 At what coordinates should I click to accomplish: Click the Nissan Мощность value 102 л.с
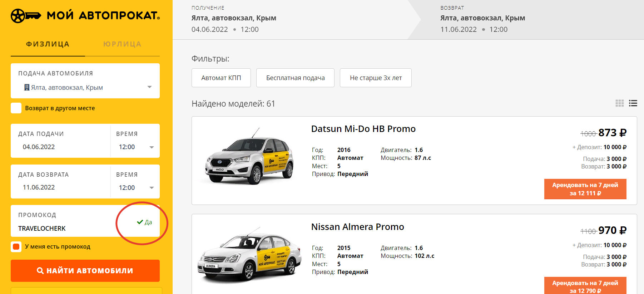[x=424, y=256]
